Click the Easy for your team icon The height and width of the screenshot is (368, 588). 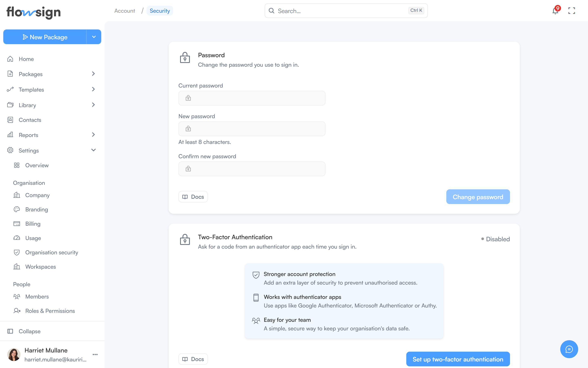256,321
